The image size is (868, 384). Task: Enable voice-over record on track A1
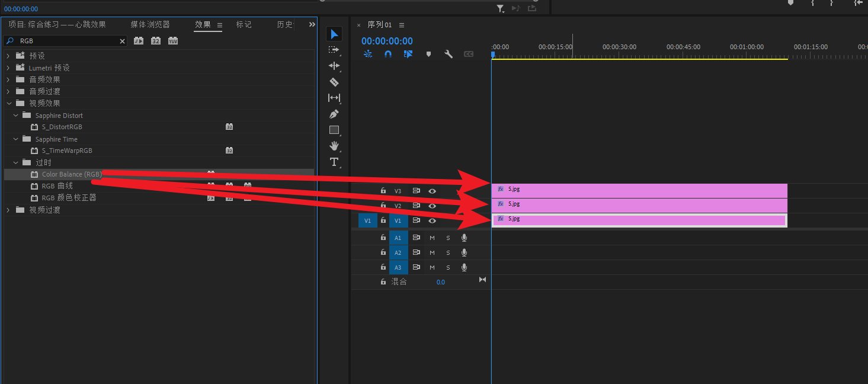click(x=465, y=238)
